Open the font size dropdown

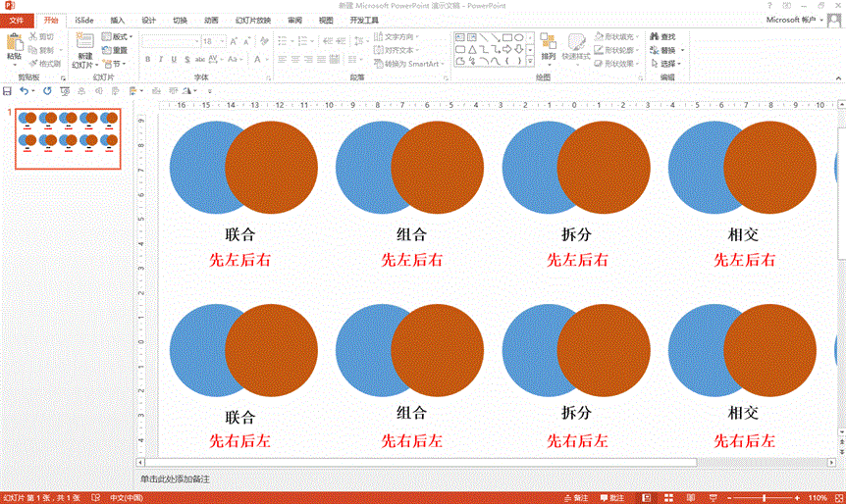(222, 42)
